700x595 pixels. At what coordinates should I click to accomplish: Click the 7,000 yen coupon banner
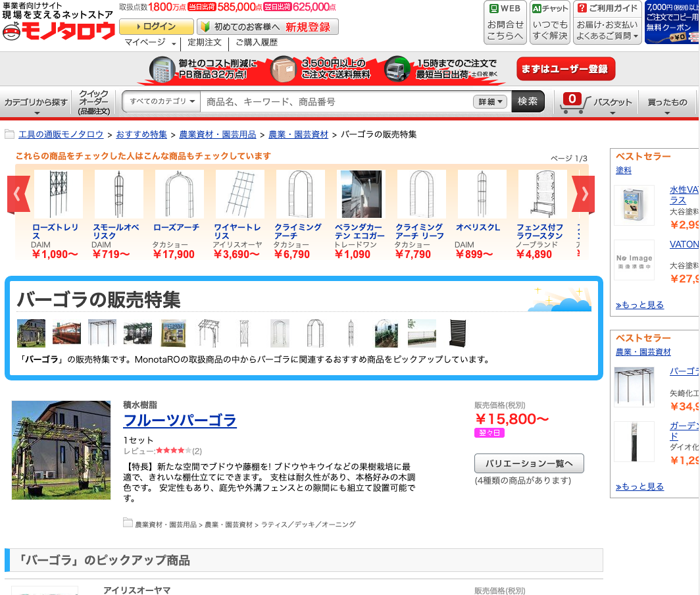coord(672,22)
